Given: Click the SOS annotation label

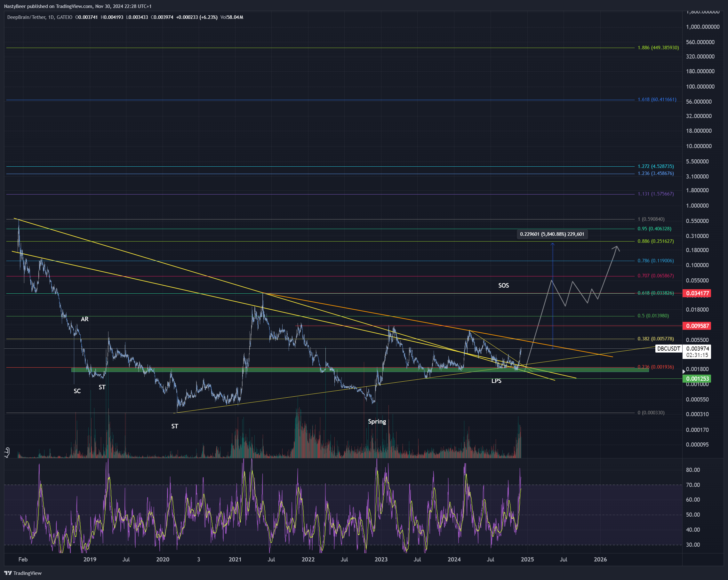Looking at the screenshot, I should (503, 286).
